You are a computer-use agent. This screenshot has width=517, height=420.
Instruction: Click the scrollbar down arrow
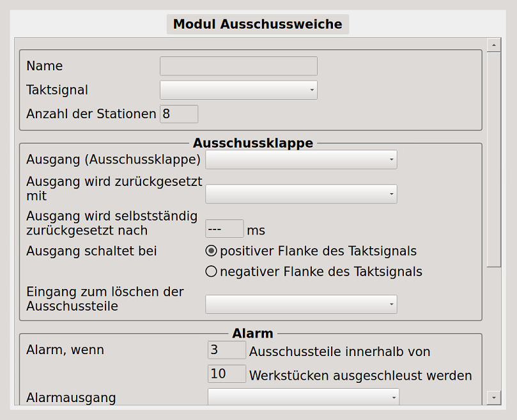(493, 397)
